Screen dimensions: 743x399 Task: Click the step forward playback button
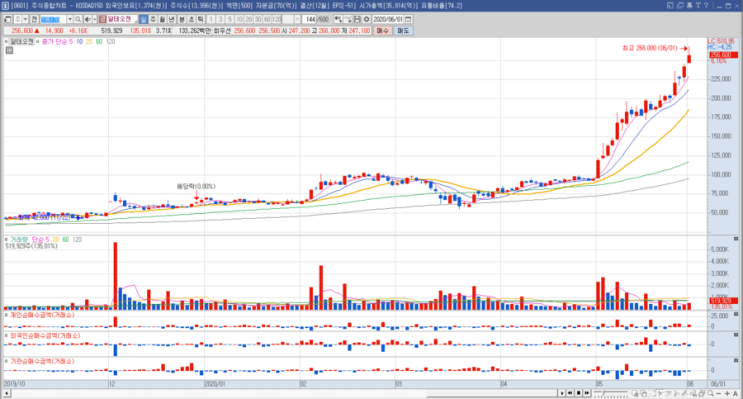587,393
